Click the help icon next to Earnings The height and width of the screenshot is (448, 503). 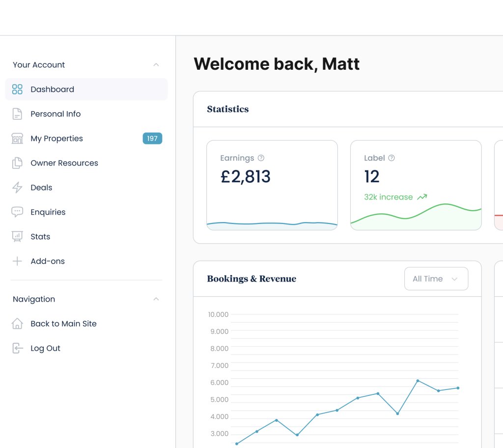point(261,158)
